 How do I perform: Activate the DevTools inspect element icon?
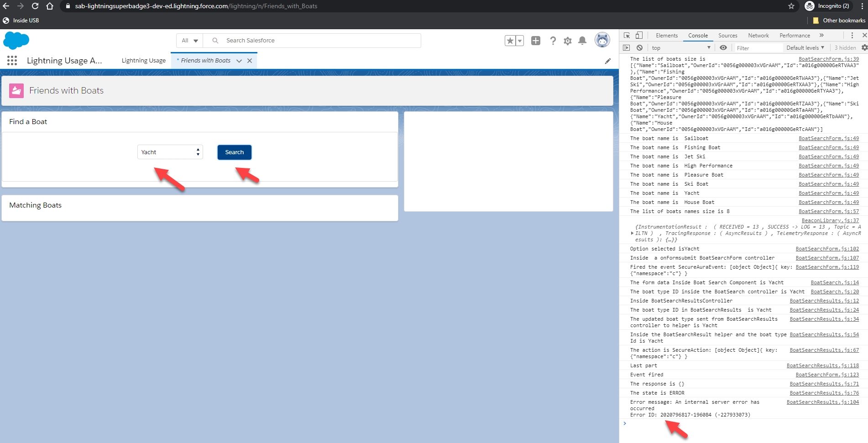point(627,35)
